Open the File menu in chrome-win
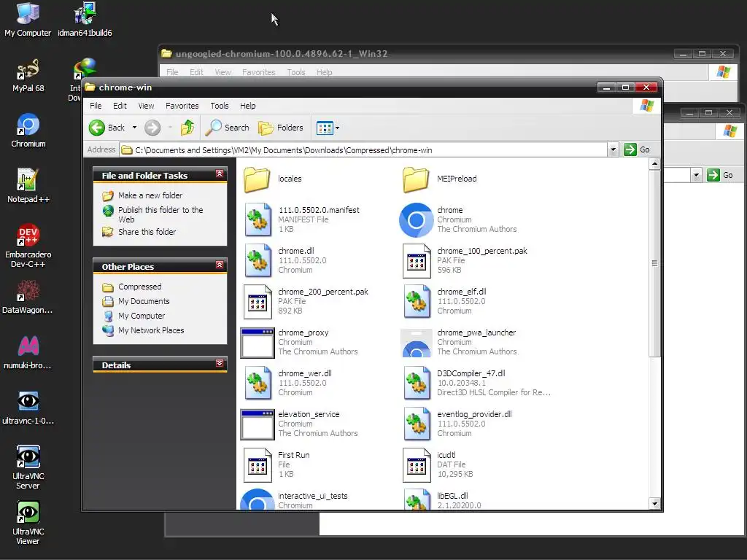Screen dimensions: 747x560 [x=96, y=106]
